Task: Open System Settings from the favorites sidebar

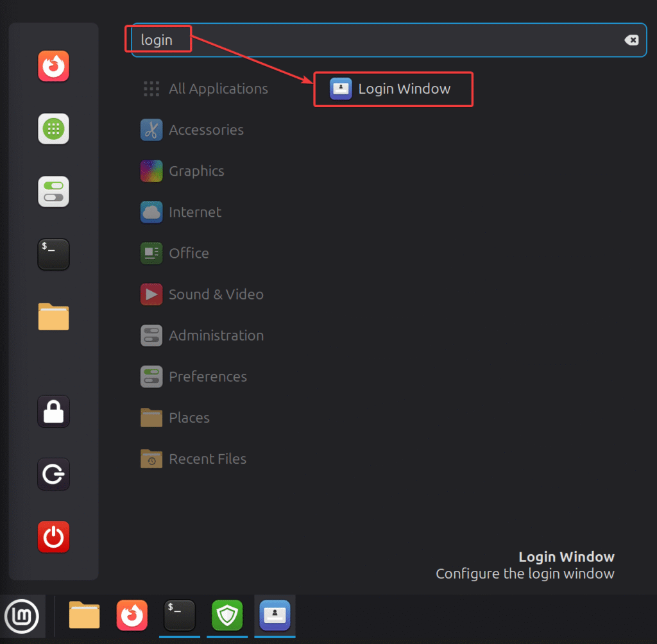Action: tap(53, 192)
